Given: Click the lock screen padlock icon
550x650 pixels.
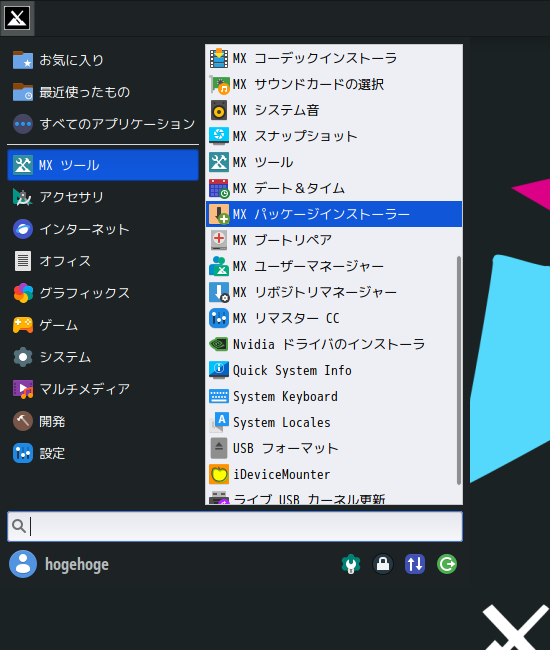Looking at the screenshot, I should pyautogui.click(x=383, y=564).
